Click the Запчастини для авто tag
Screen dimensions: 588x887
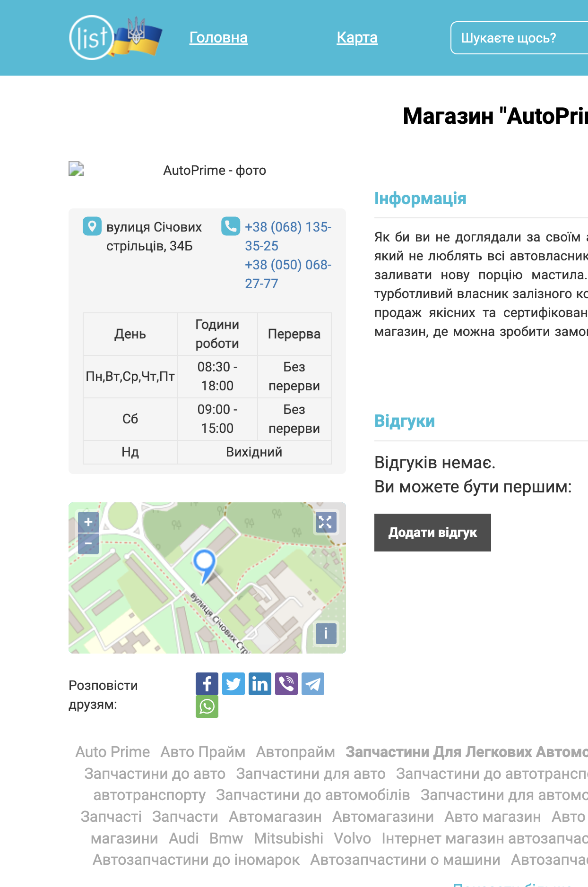coord(311,774)
